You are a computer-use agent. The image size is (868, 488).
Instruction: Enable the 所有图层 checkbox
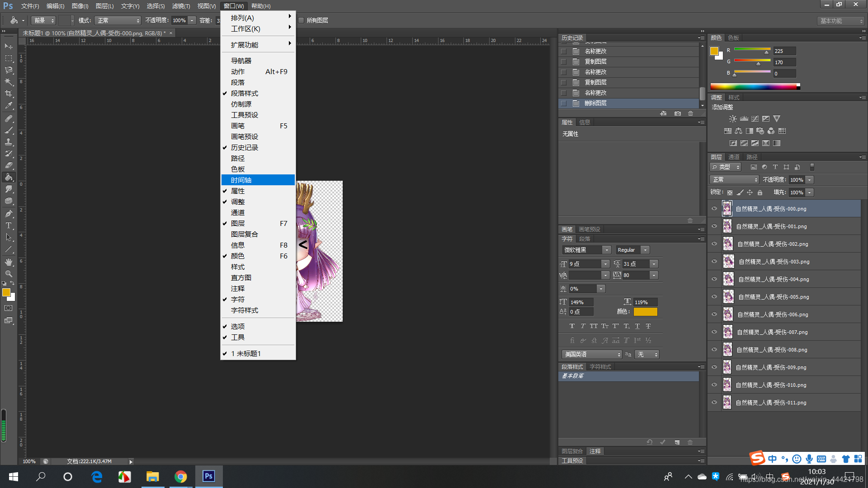(301, 20)
